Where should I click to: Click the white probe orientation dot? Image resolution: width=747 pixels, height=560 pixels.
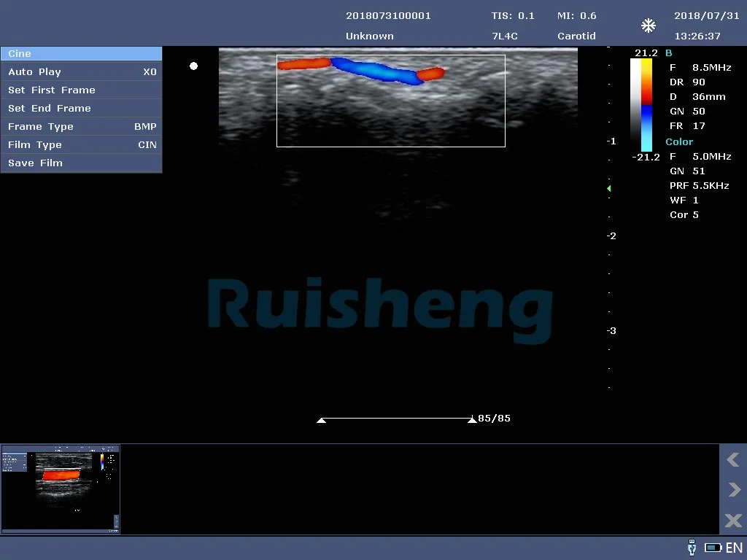pos(193,66)
